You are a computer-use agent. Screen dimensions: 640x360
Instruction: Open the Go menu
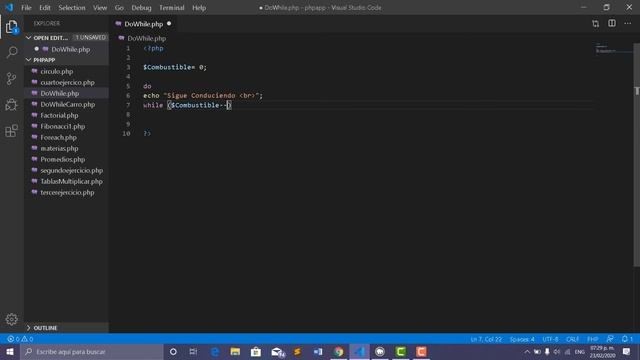tap(119, 8)
